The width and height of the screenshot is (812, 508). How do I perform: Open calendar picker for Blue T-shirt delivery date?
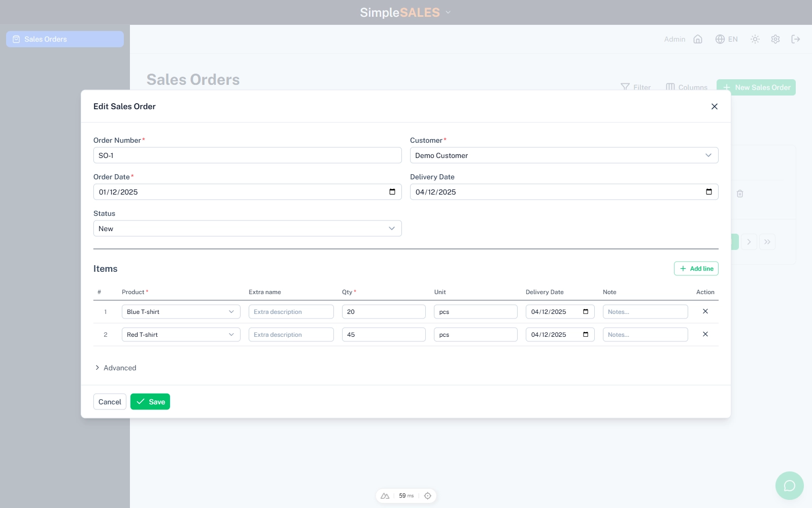click(585, 311)
